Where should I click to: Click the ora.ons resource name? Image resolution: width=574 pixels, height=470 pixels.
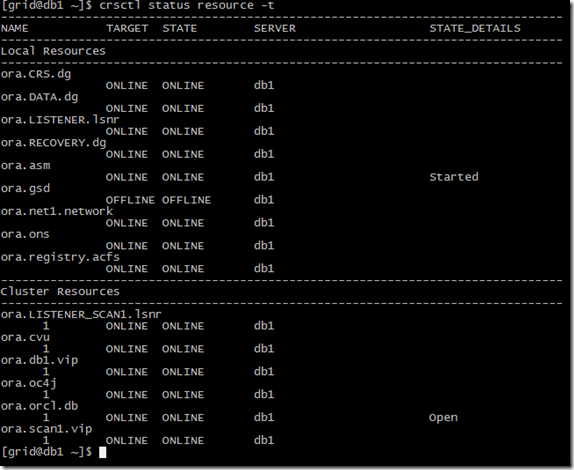pos(25,234)
